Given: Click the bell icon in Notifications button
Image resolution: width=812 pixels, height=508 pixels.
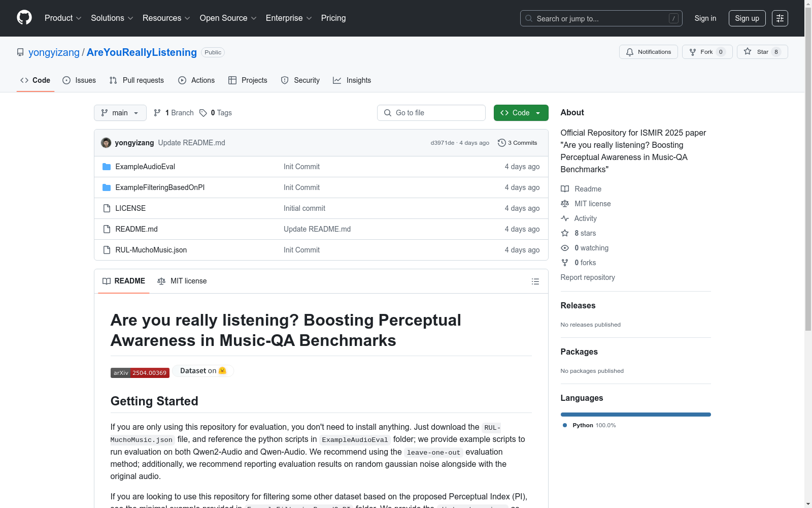Looking at the screenshot, I should 630,52.
